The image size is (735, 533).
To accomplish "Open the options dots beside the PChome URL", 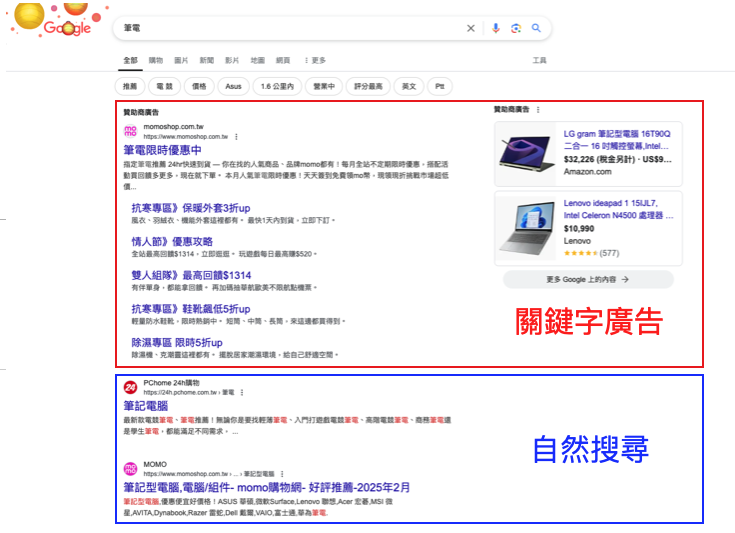I will (x=242, y=392).
